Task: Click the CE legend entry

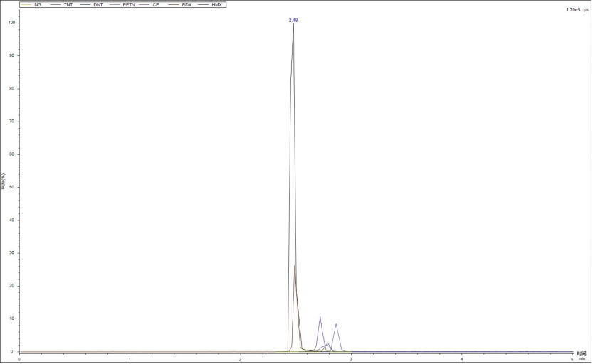Action: [x=156, y=5]
